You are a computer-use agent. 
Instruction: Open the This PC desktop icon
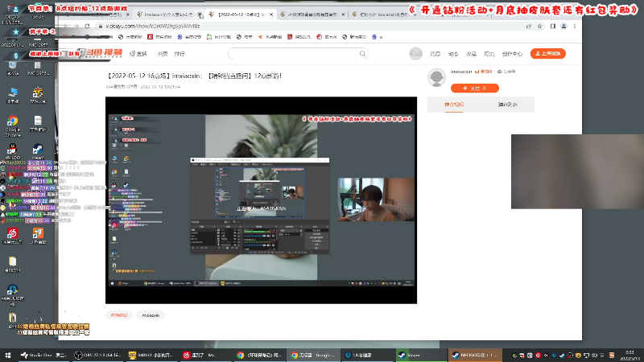pyautogui.click(x=13, y=95)
